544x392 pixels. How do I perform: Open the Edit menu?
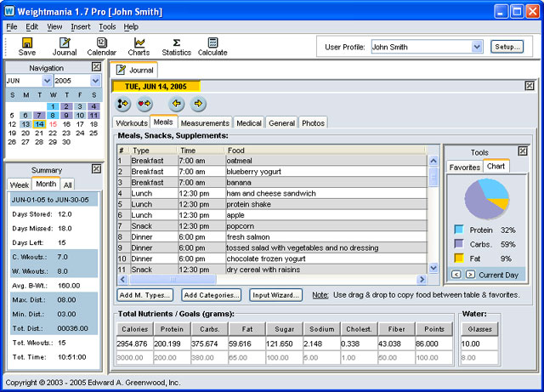tap(31, 26)
